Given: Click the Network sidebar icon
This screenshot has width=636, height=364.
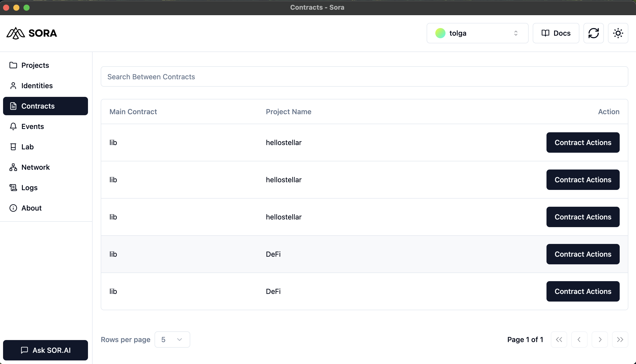Looking at the screenshot, I should pos(13,167).
